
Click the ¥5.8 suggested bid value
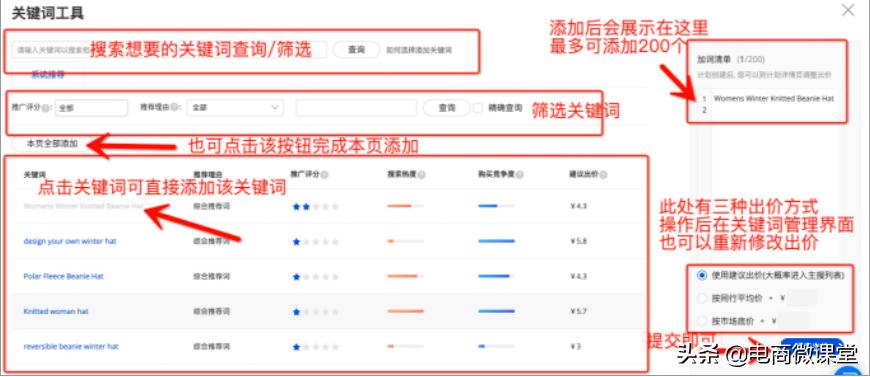click(578, 241)
